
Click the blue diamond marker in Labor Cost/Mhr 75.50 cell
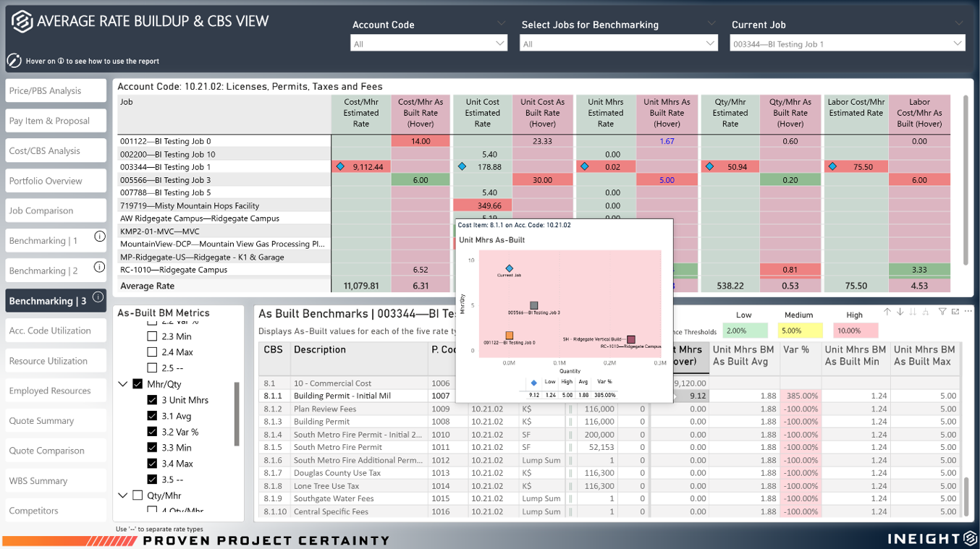[x=832, y=167]
